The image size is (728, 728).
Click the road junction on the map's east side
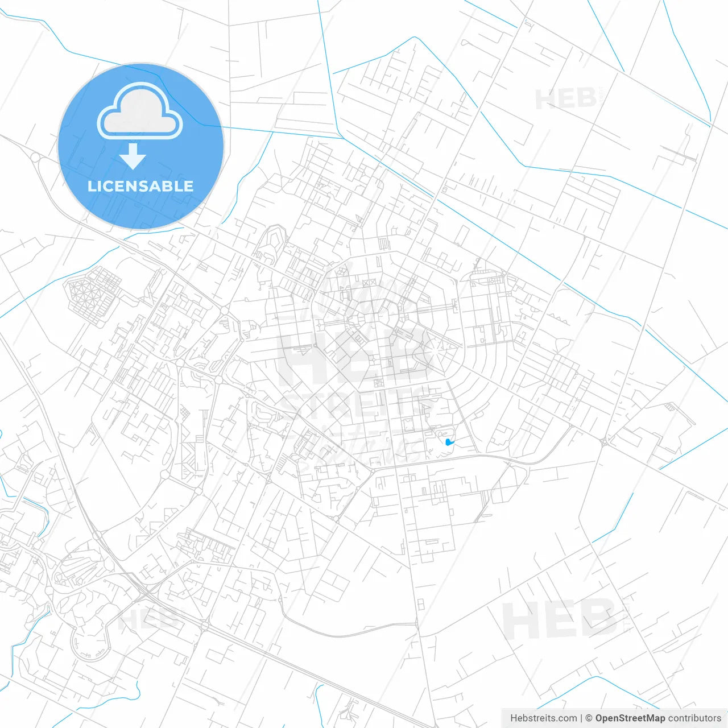(x=605, y=441)
